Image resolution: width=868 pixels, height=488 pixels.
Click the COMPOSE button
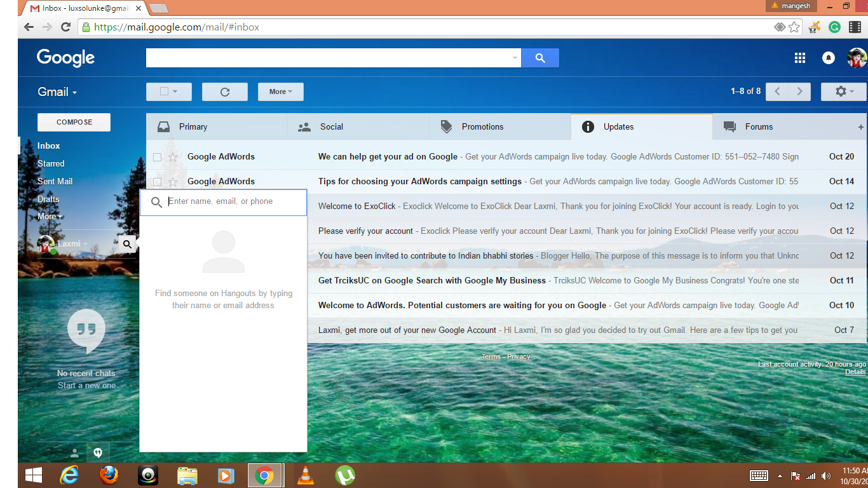[x=74, y=122]
